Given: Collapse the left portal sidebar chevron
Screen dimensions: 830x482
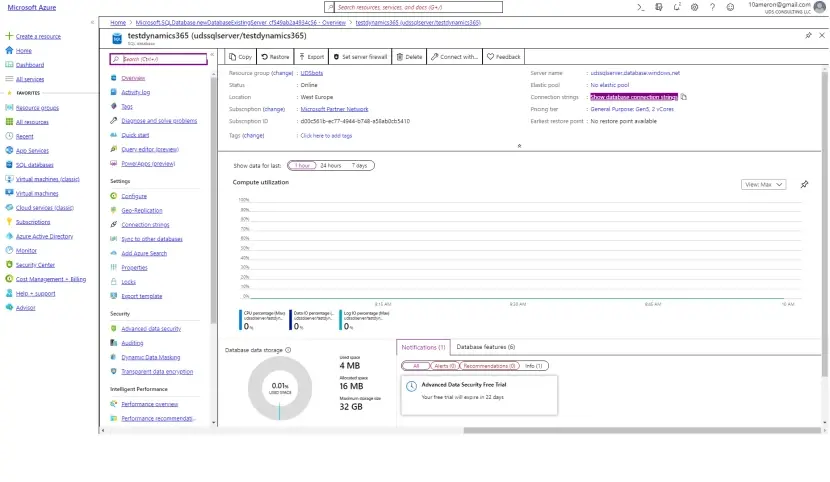Looking at the screenshot, I should point(92,22).
